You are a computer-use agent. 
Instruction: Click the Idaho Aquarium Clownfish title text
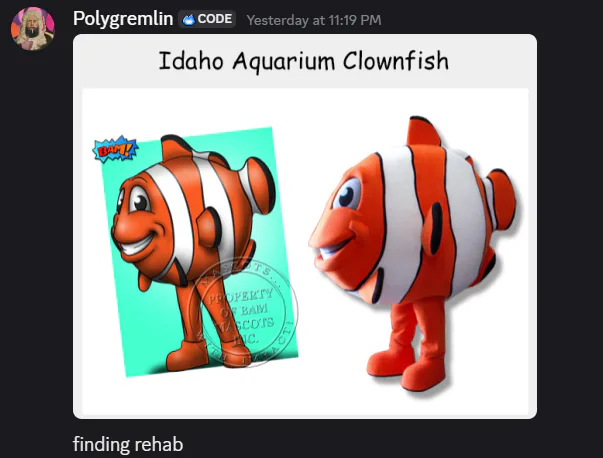click(x=304, y=61)
